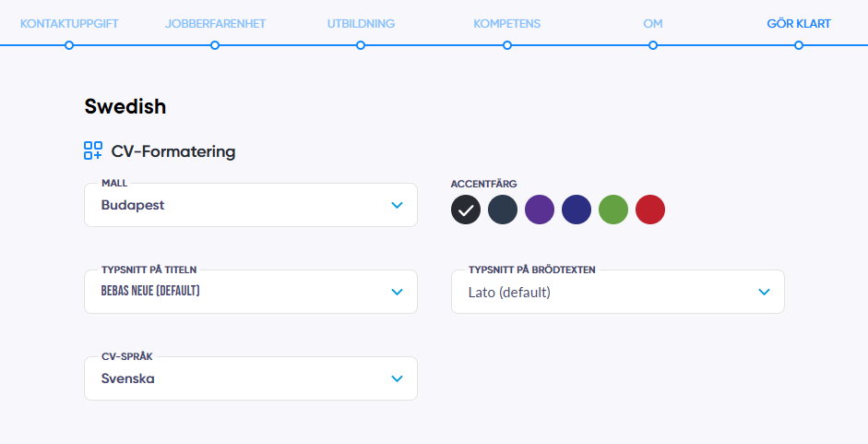The width and height of the screenshot is (868, 444).
Task: Pick the red accent color
Action: [x=650, y=210]
